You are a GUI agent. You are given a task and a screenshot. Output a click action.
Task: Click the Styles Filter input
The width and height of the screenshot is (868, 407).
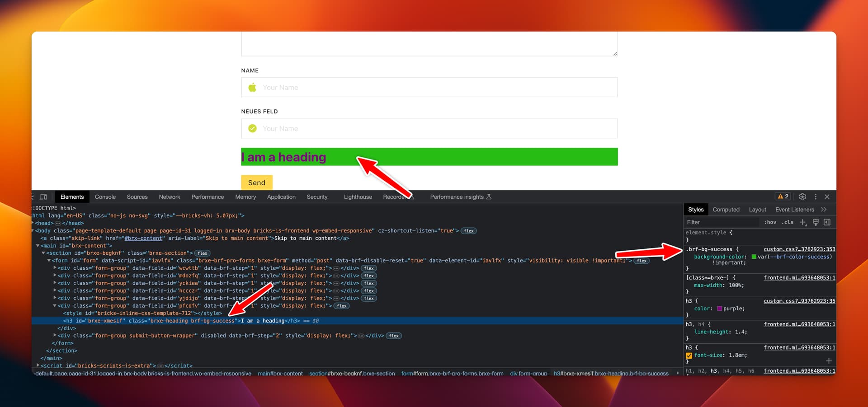click(x=722, y=222)
